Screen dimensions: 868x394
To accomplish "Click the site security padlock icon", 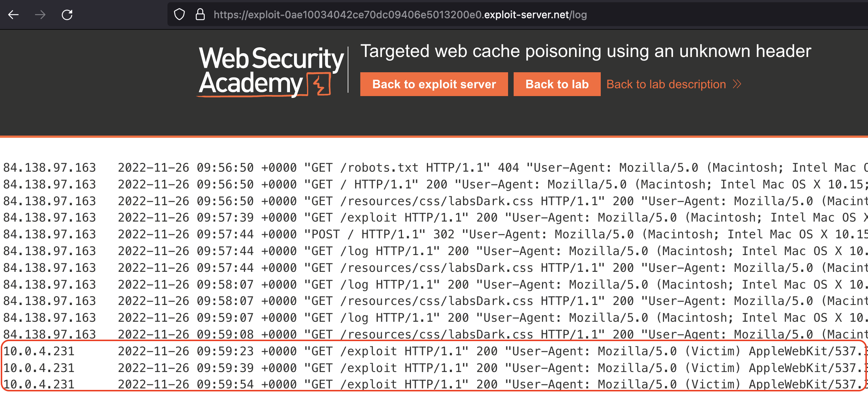I will point(200,15).
